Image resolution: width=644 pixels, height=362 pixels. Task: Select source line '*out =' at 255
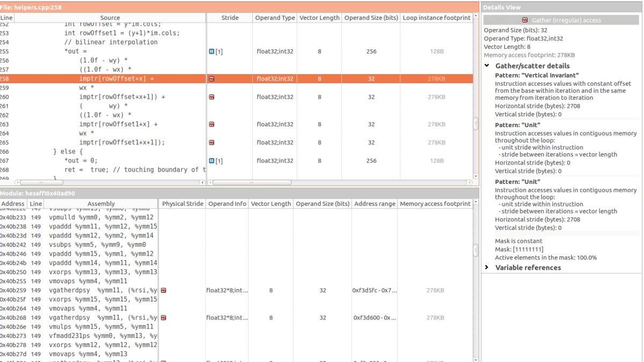(75, 51)
